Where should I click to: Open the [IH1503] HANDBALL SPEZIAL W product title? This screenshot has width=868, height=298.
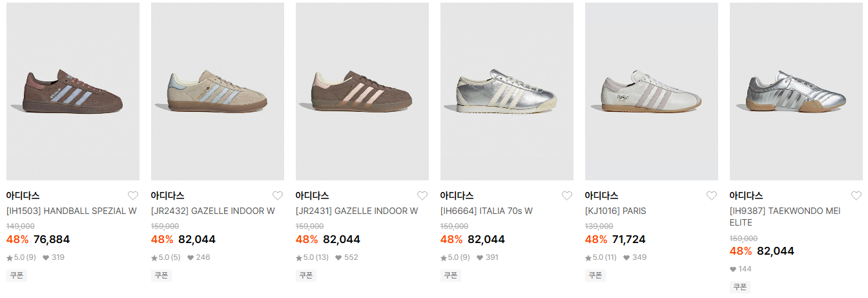pyautogui.click(x=72, y=211)
